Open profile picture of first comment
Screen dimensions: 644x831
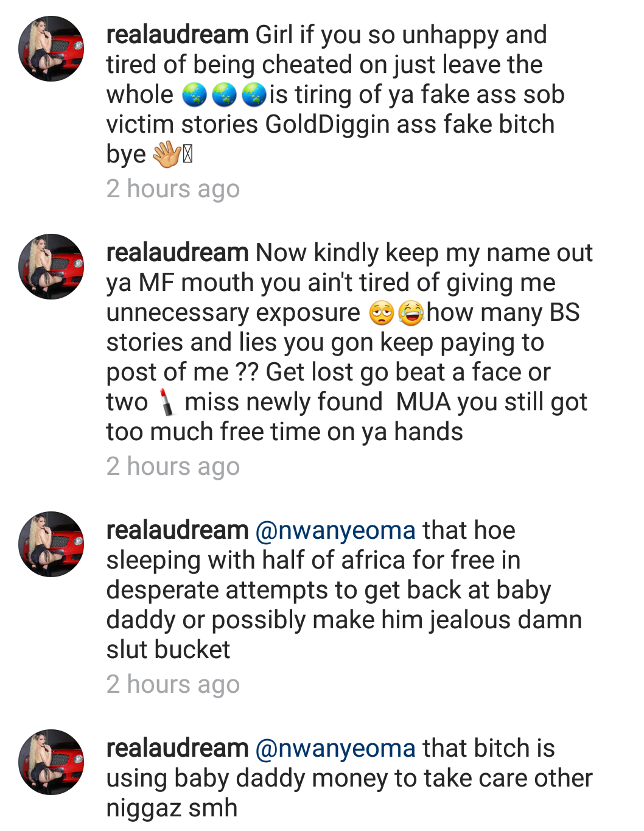tap(51, 49)
